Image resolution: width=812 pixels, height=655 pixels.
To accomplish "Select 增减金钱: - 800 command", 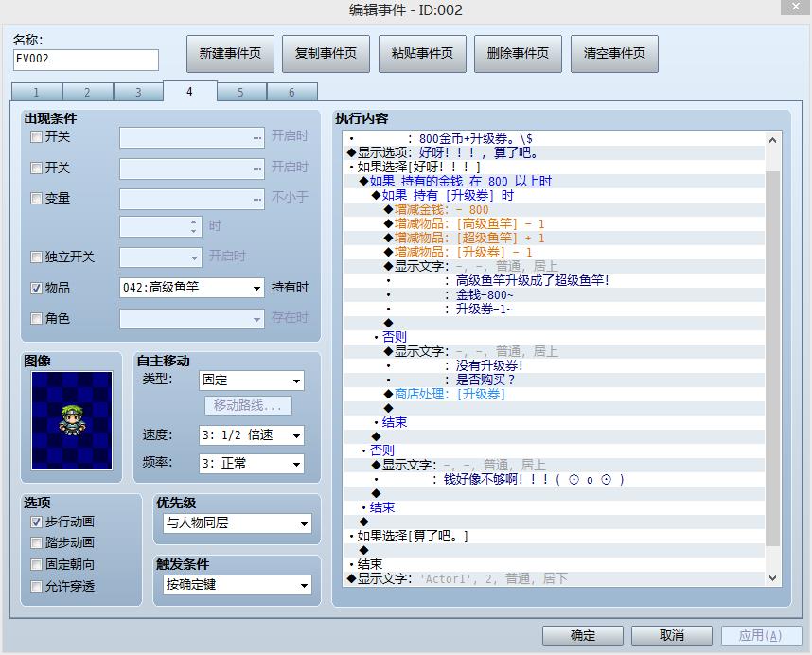I will point(554,210).
